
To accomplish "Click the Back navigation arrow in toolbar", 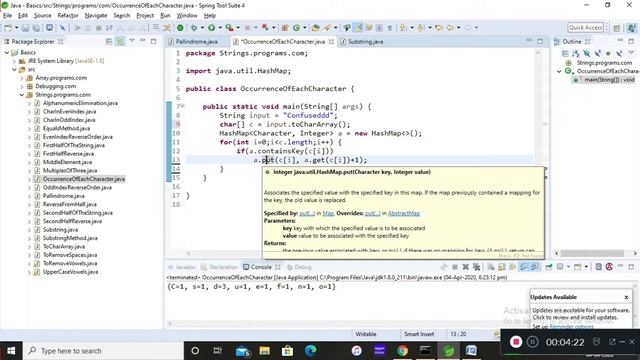I will pos(450,27).
